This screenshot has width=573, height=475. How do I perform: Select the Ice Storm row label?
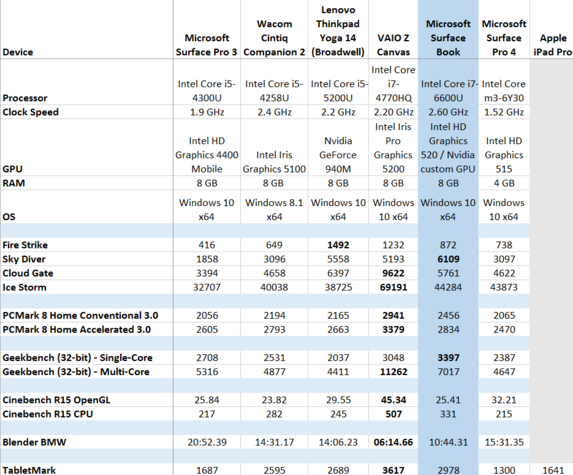pyautogui.click(x=24, y=287)
